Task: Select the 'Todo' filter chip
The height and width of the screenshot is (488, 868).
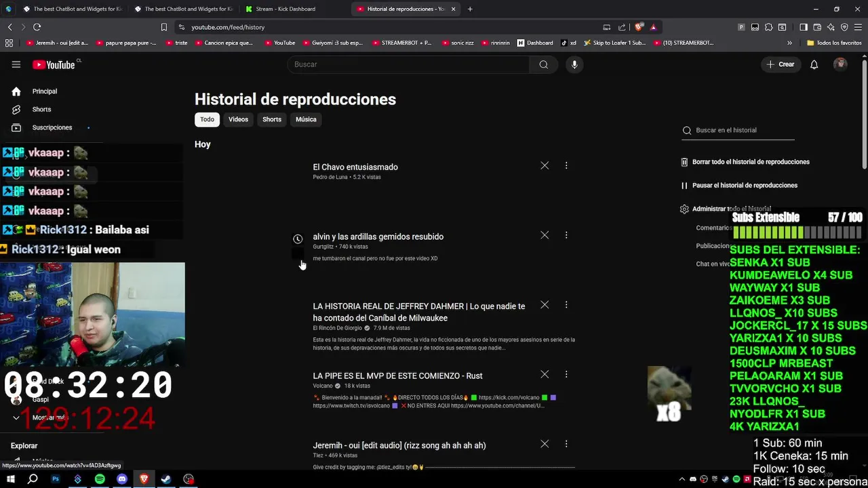Action: [207, 119]
